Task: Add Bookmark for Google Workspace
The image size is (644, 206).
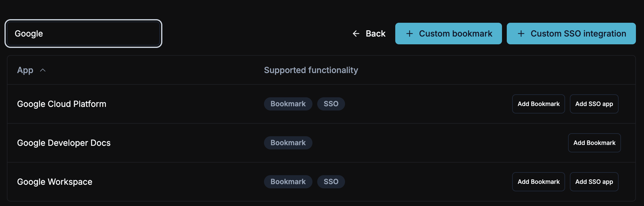Action: pyautogui.click(x=538, y=182)
